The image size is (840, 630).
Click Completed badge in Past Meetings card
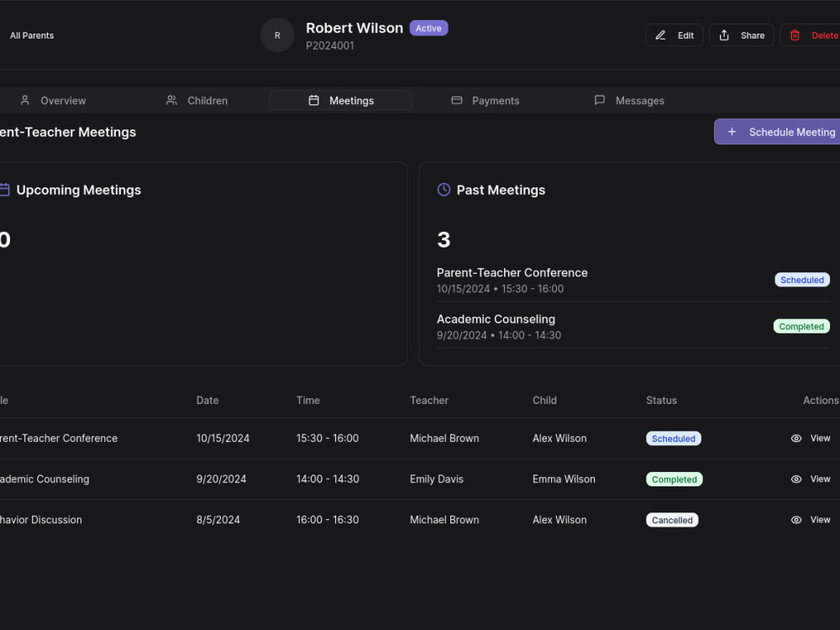(801, 326)
